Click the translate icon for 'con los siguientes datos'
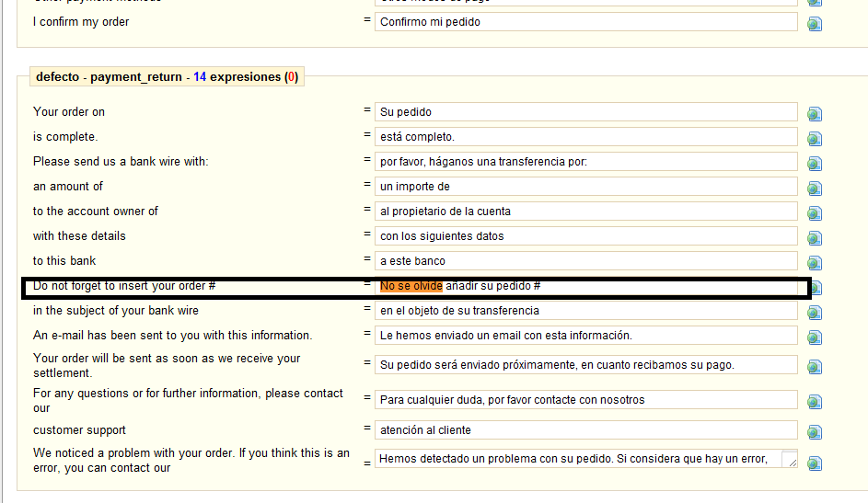 pyautogui.click(x=815, y=238)
